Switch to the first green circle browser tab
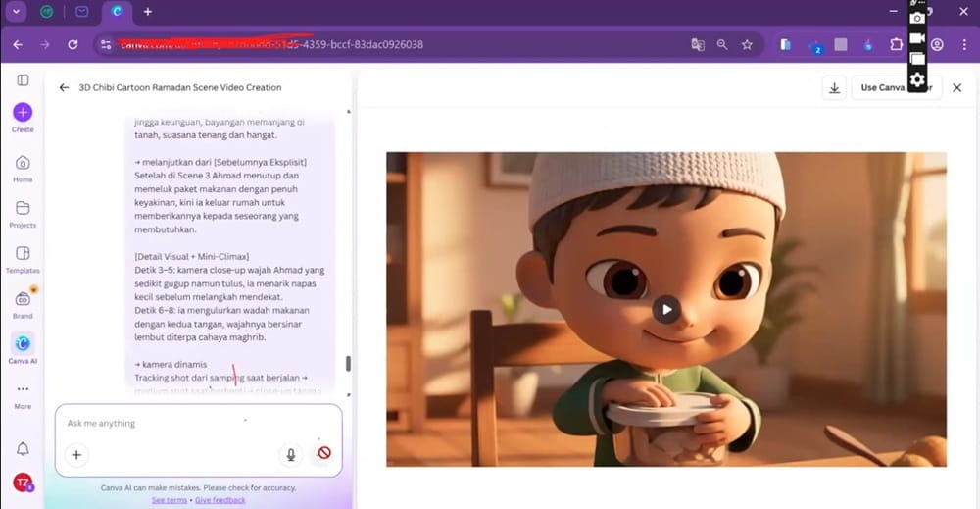This screenshot has width=980, height=509. [x=46, y=11]
